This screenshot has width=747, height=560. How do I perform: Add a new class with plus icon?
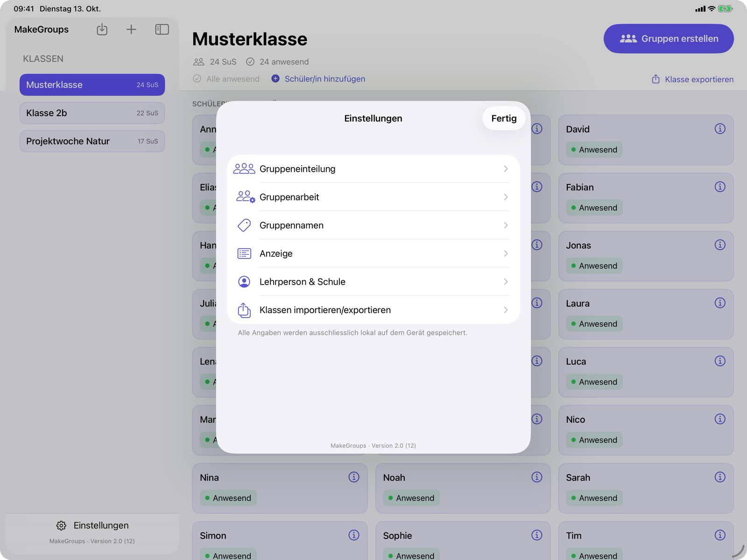coord(131,29)
